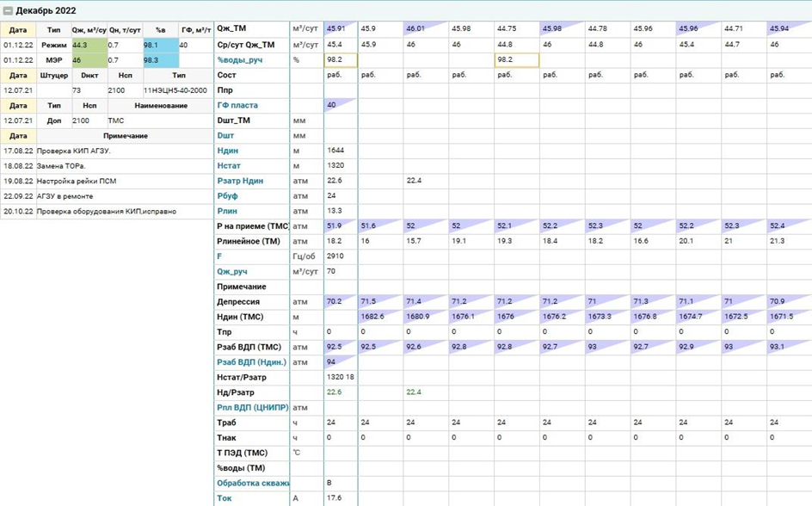Click the Рпл ВДП (ЦНИПР) label

pos(251,407)
